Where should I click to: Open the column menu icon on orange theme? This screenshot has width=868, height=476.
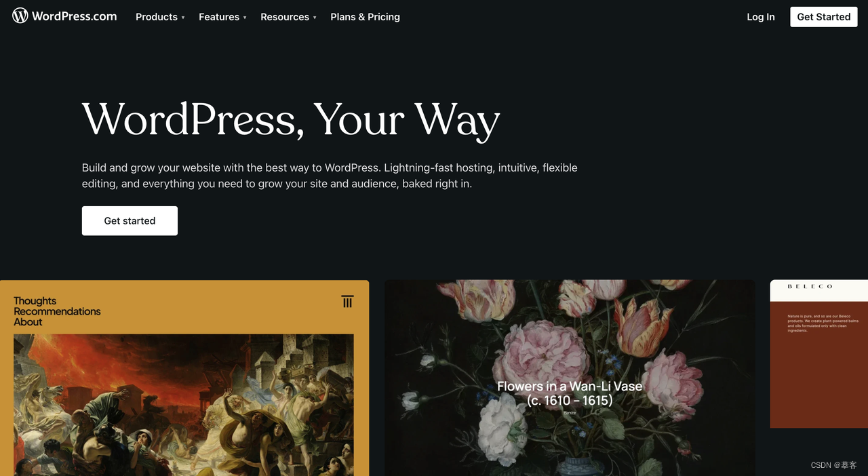coord(347,302)
